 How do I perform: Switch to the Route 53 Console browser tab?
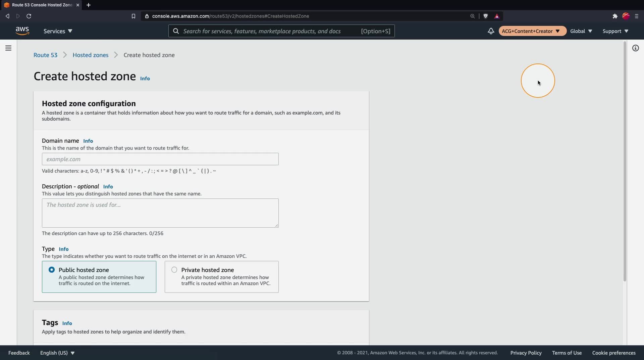pos(41,5)
